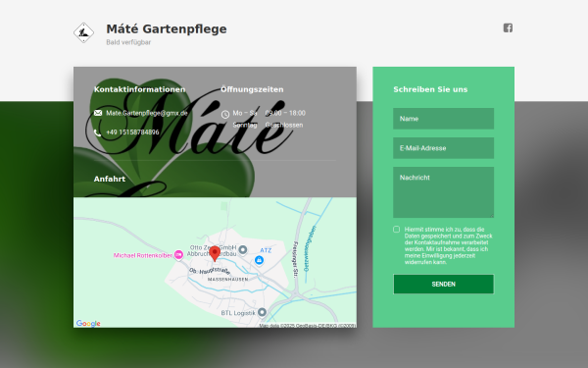The image size is (588, 368).
Task: Click the SENDEN button
Action: (444, 284)
